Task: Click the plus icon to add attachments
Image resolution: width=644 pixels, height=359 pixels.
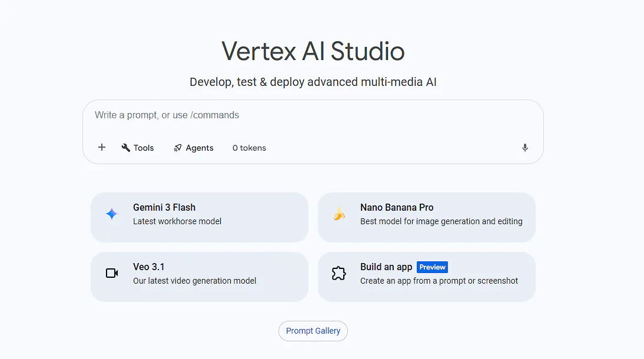Action: coord(101,147)
